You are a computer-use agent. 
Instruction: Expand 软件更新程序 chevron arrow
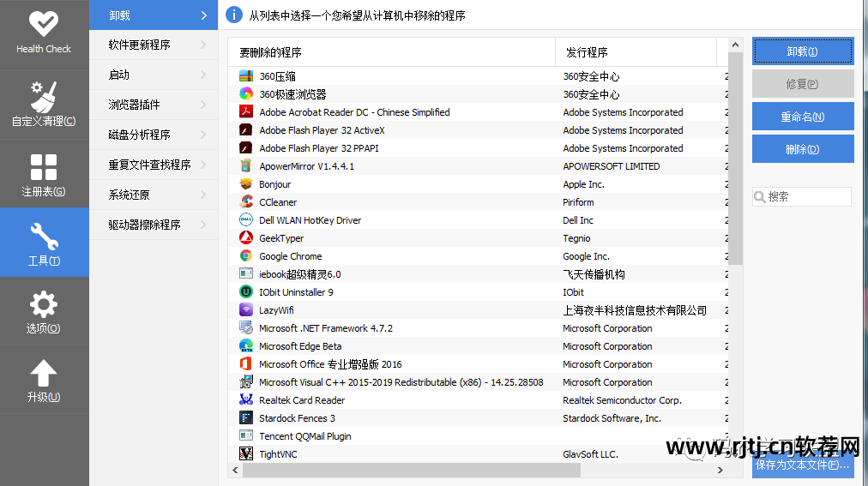click(x=204, y=45)
